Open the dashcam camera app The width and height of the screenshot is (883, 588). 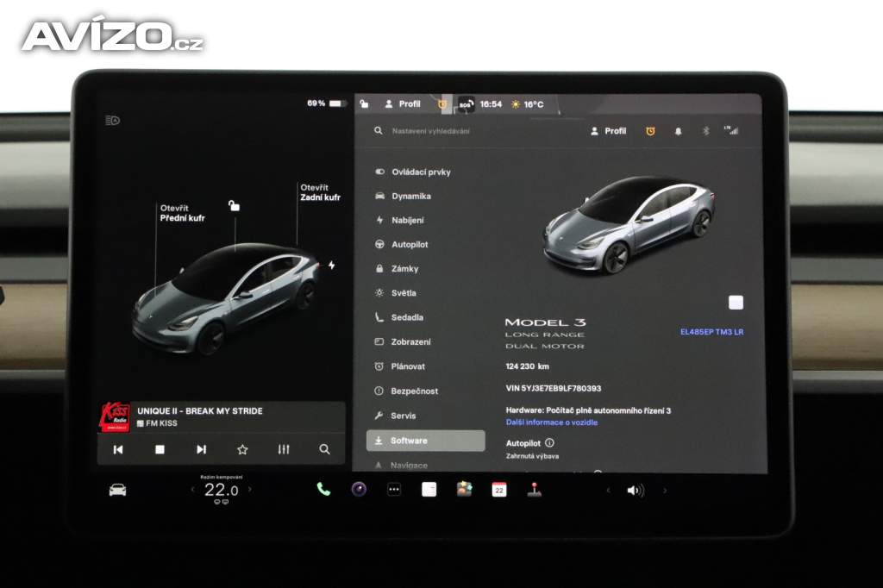coord(359,490)
